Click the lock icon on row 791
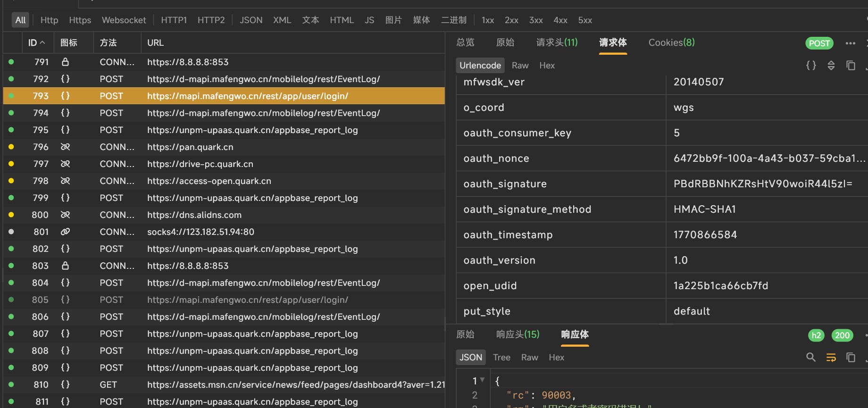Image resolution: width=868 pixels, height=408 pixels. click(65, 62)
